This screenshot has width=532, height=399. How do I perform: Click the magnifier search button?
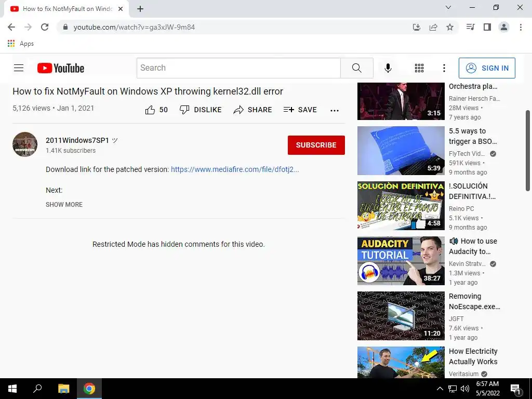pyautogui.click(x=356, y=68)
